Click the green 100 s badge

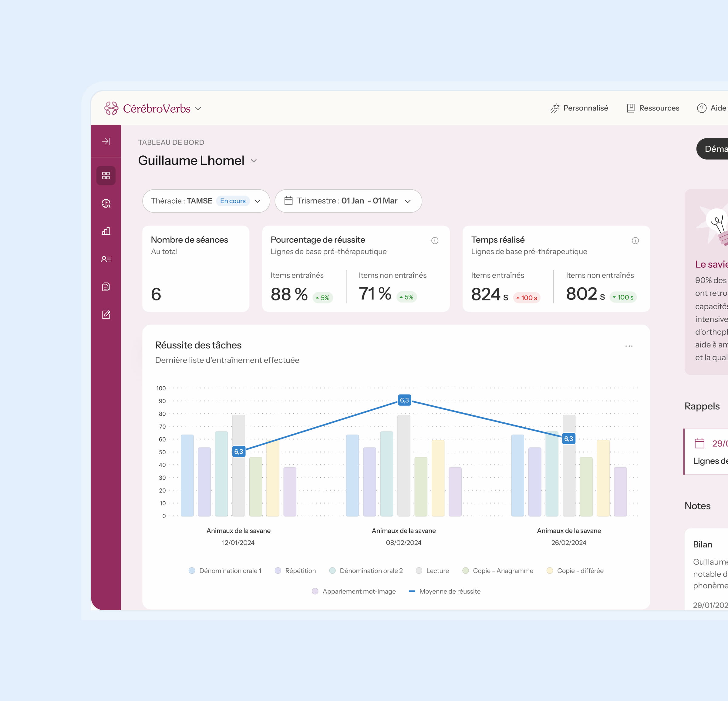point(623,297)
